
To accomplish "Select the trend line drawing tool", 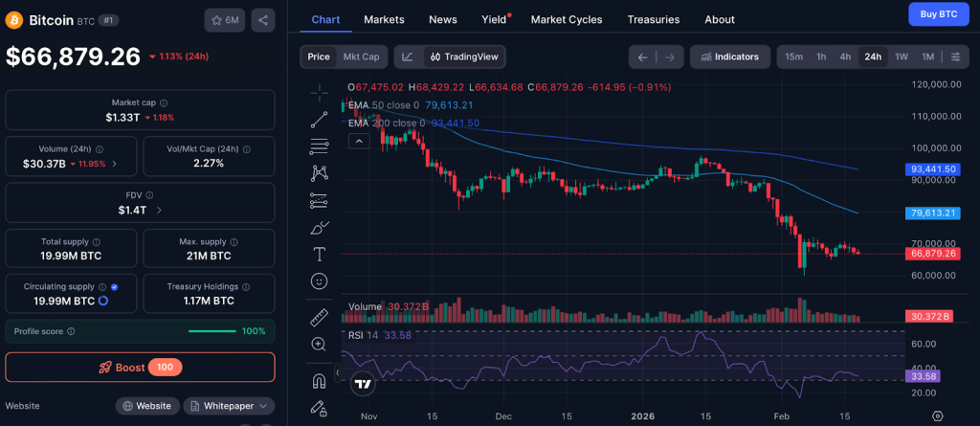I will tap(320, 120).
